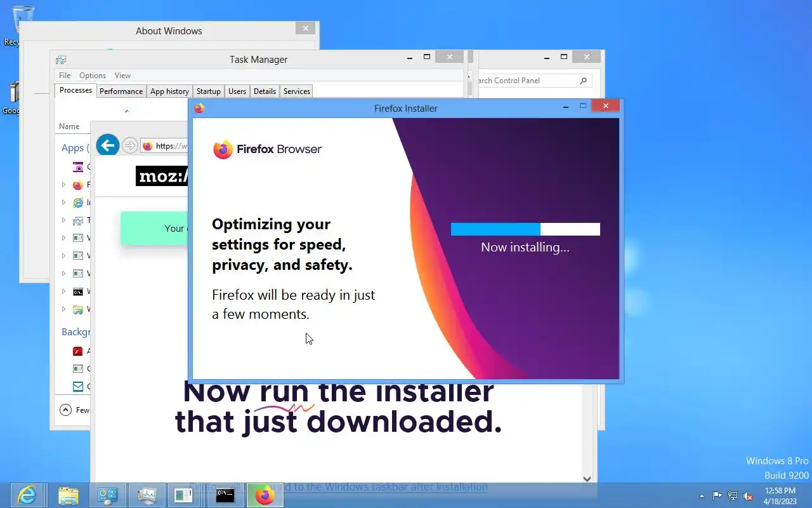
Task: Click Task Manager title bar icon
Action: click(61, 60)
